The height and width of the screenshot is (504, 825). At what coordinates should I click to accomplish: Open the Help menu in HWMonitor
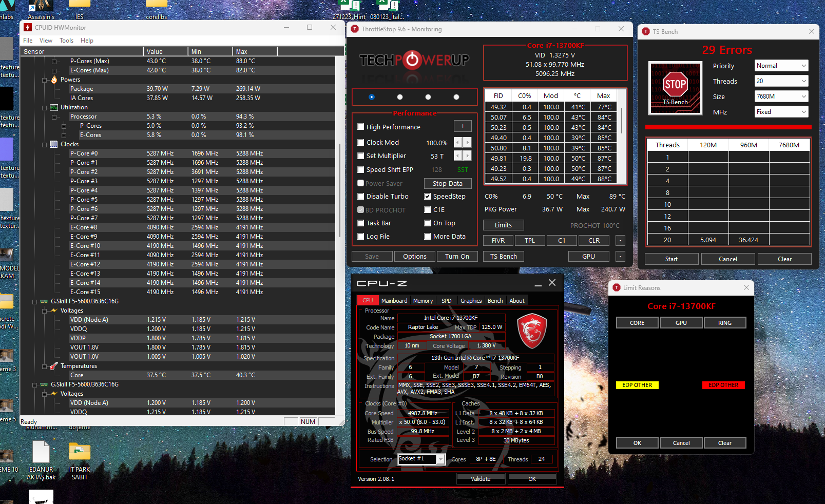[87, 41]
